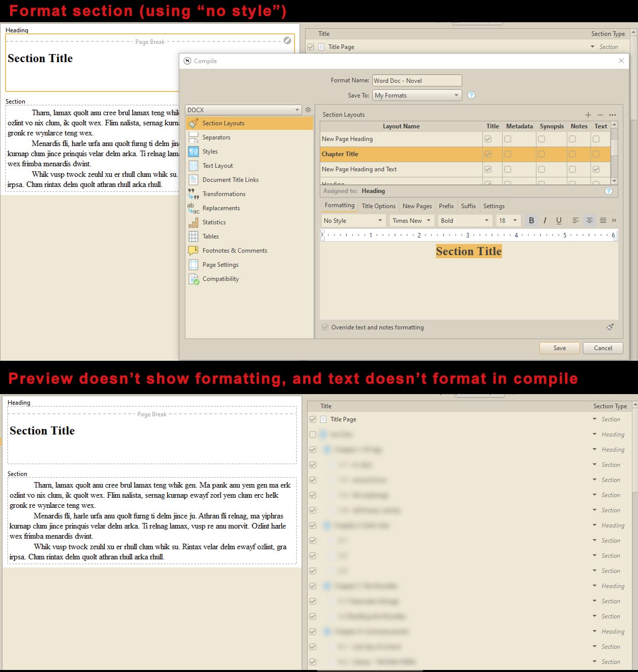Toggle Text checkbox for New Page Heading
This screenshot has width=638, height=672.
[596, 139]
